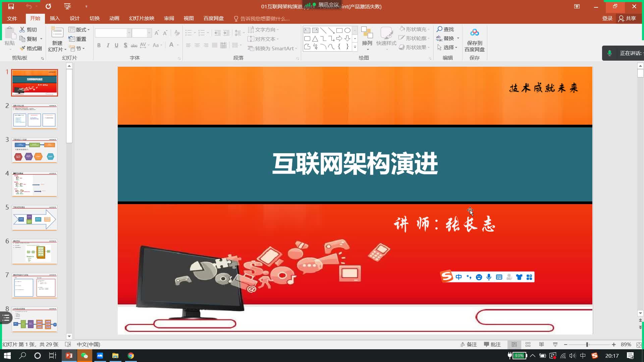Switch to Slide Sorter view icon
Image resolution: width=644 pixels, height=362 pixels.
(528, 344)
